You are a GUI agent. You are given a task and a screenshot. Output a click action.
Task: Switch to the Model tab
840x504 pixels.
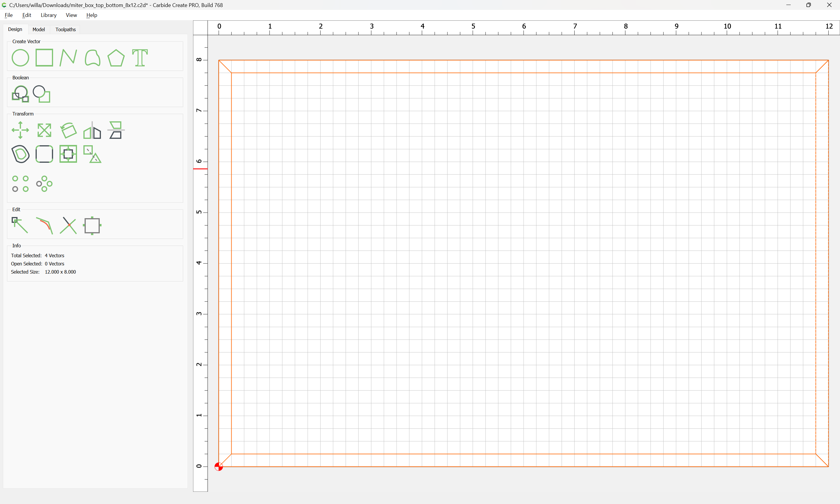(39, 29)
